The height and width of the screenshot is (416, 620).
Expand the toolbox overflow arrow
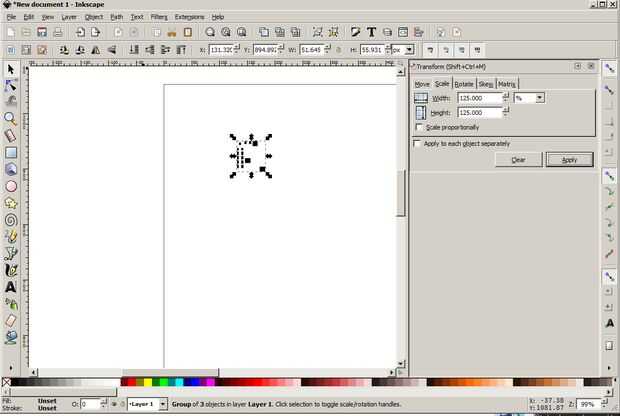[11, 368]
